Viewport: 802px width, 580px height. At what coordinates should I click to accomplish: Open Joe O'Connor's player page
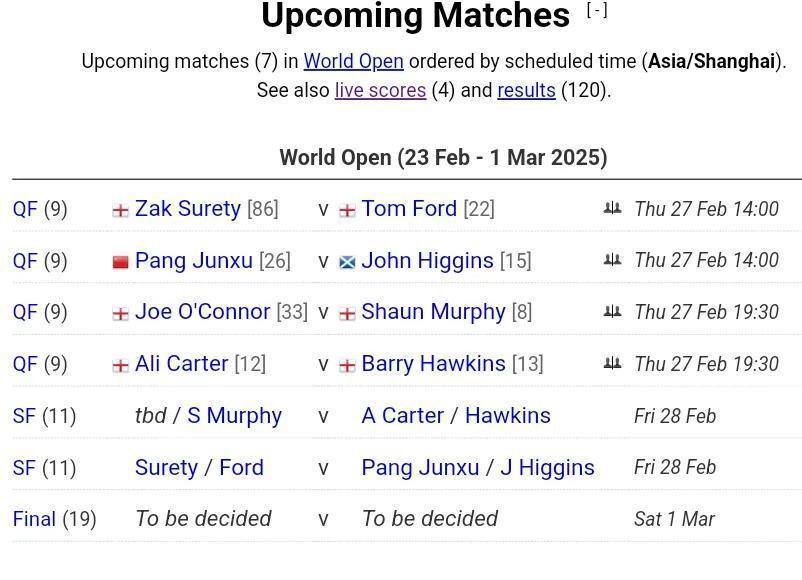coord(202,312)
